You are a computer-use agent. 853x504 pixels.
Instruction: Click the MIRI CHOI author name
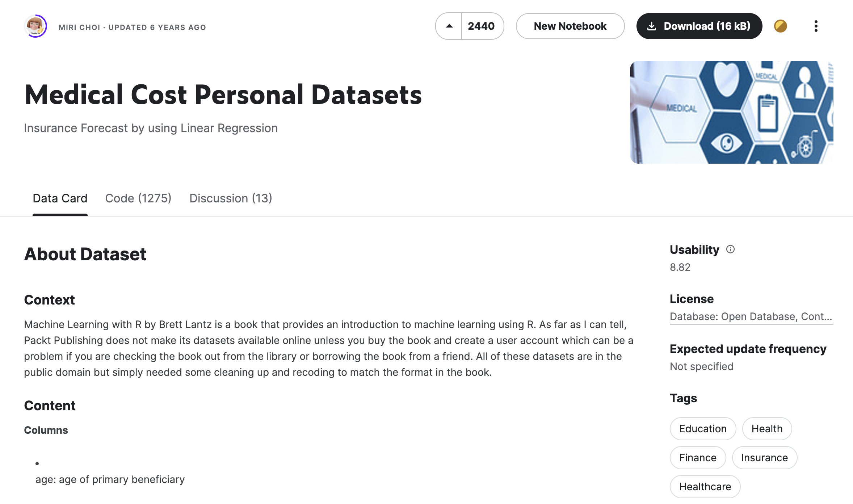click(79, 28)
